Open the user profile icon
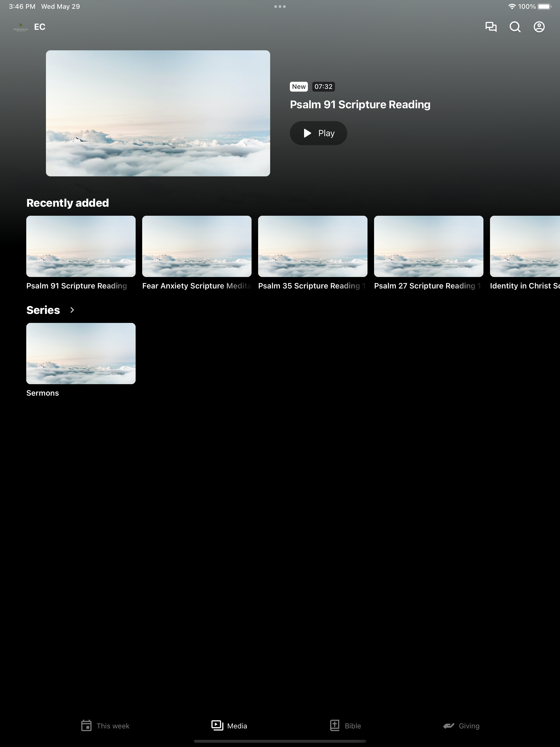560x747 pixels. pos(539,27)
